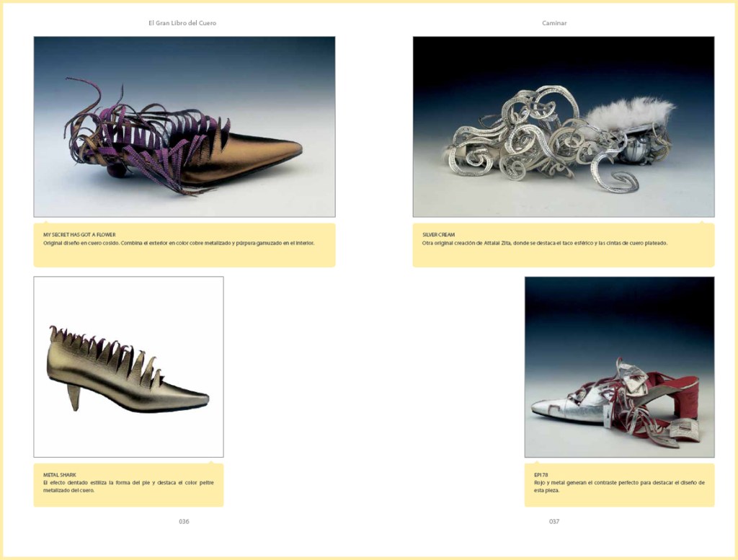Select the "MY SECRET HAS GOT A FLOWER" title
Screen dimensions: 738x560
(79, 235)
